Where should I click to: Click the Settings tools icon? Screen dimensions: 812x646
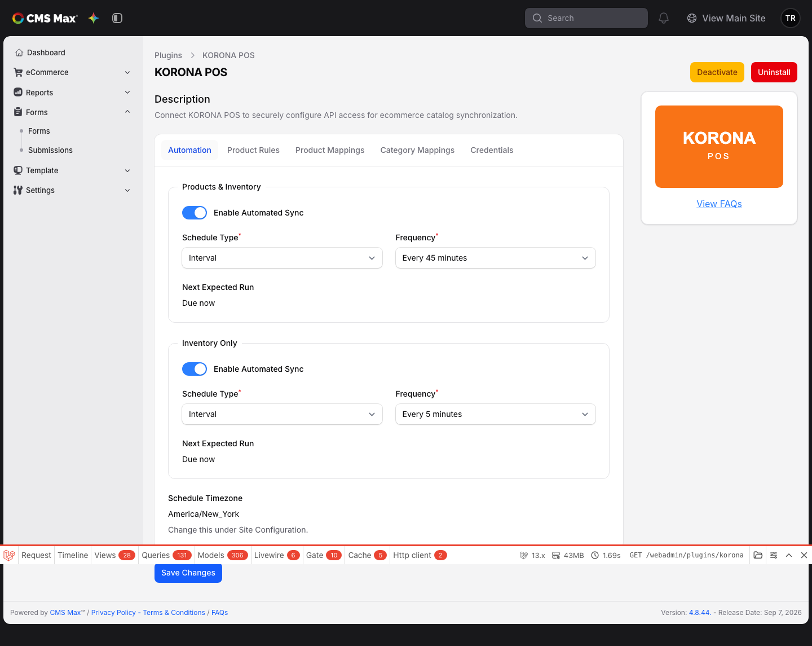pyautogui.click(x=18, y=190)
